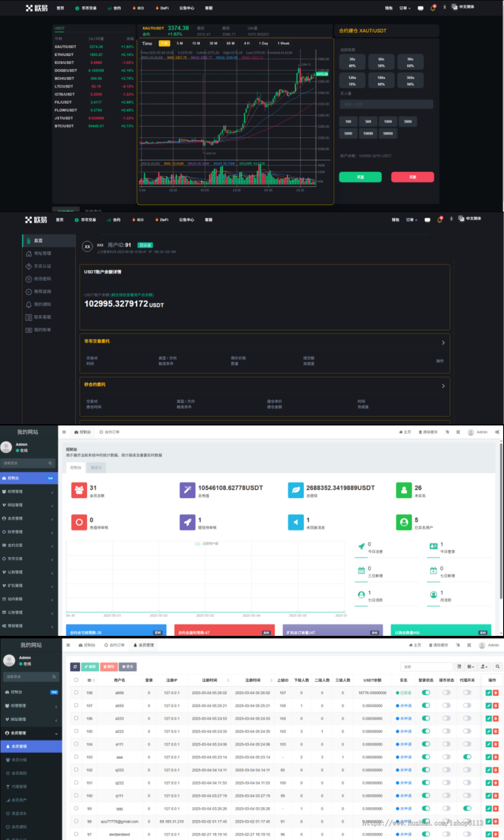Click the download icon in the trading page header
This screenshot has height=840, width=504.
(x=444, y=7)
